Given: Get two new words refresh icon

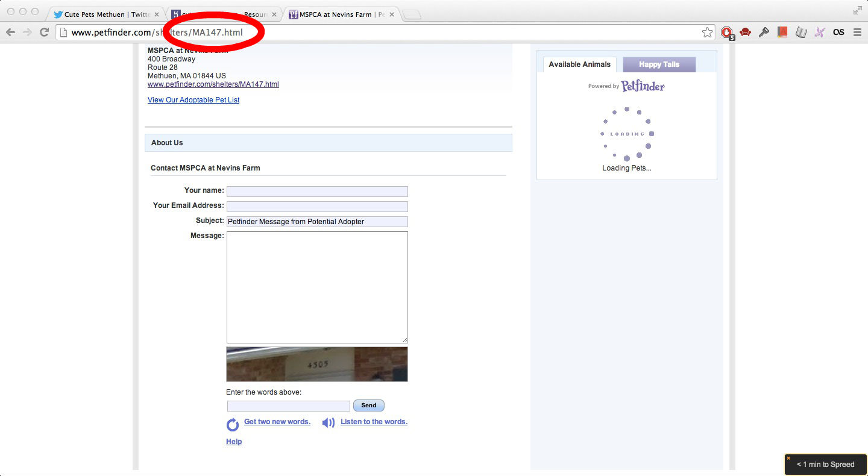Looking at the screenshot, I should 233,425.
